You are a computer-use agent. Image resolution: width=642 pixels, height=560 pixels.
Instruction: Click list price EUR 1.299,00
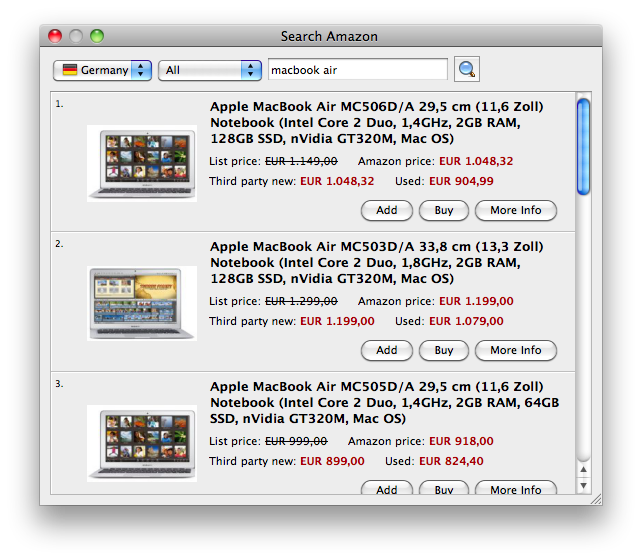[301, 301]
